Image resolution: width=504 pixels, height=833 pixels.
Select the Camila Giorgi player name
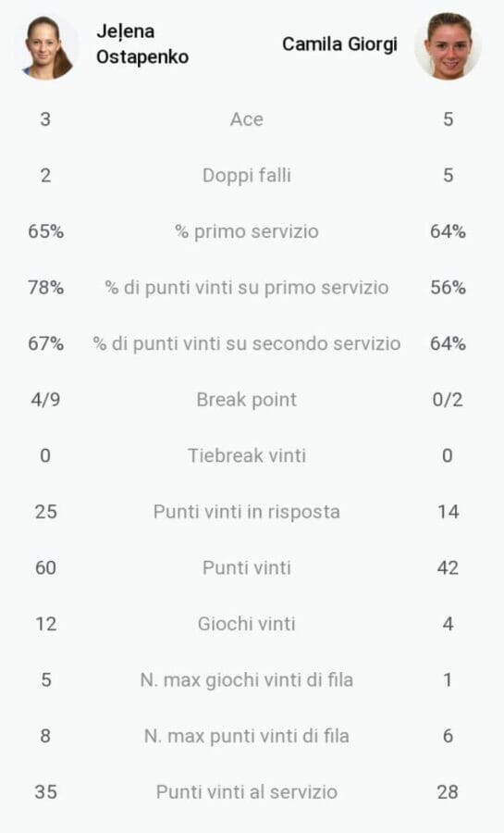point(339,44)
